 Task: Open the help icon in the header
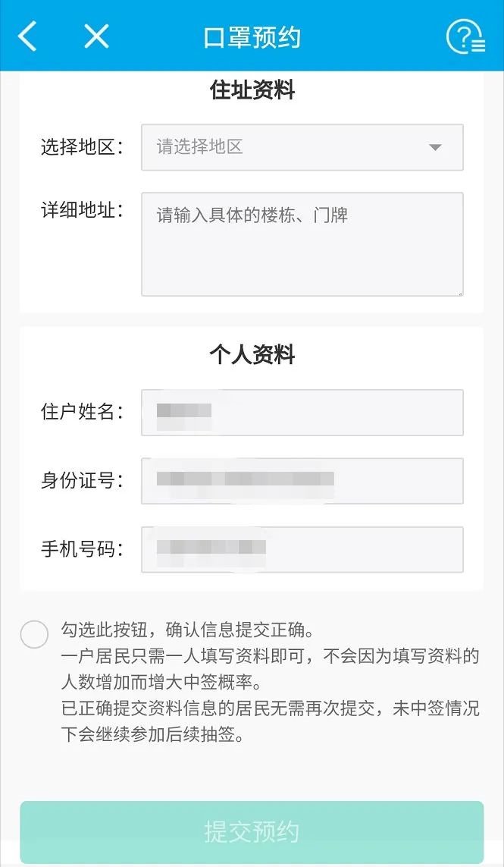[x=465, y=36]
